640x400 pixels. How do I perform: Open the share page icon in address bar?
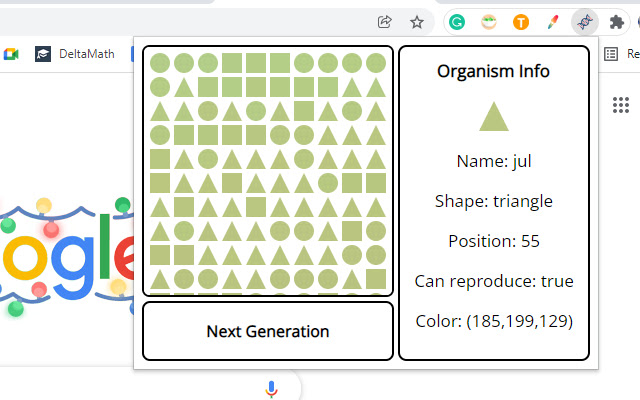coord(384,22)
